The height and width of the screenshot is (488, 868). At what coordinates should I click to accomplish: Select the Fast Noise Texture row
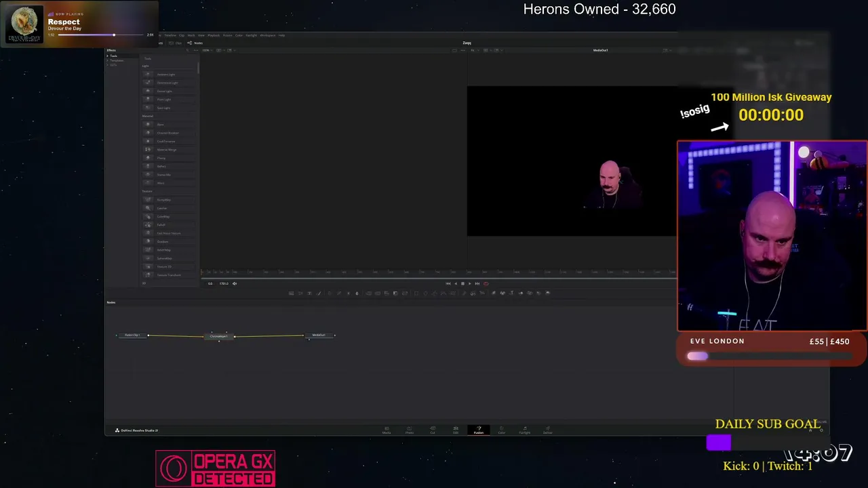tap(170, 233)
